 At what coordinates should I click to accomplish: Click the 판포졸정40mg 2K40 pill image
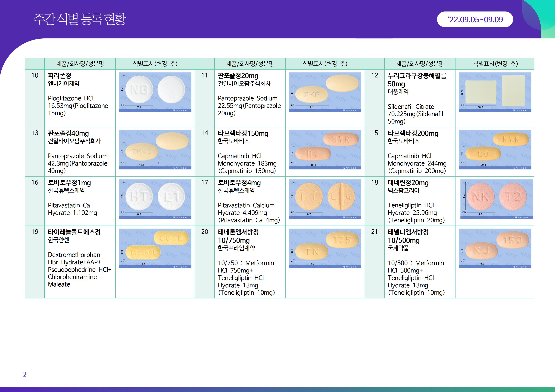tap(155, 150)
